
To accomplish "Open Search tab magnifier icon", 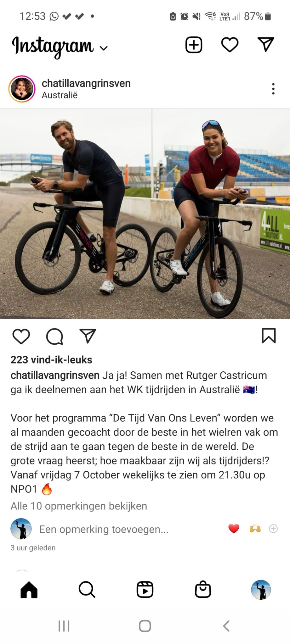I will (x=87, y=590).
